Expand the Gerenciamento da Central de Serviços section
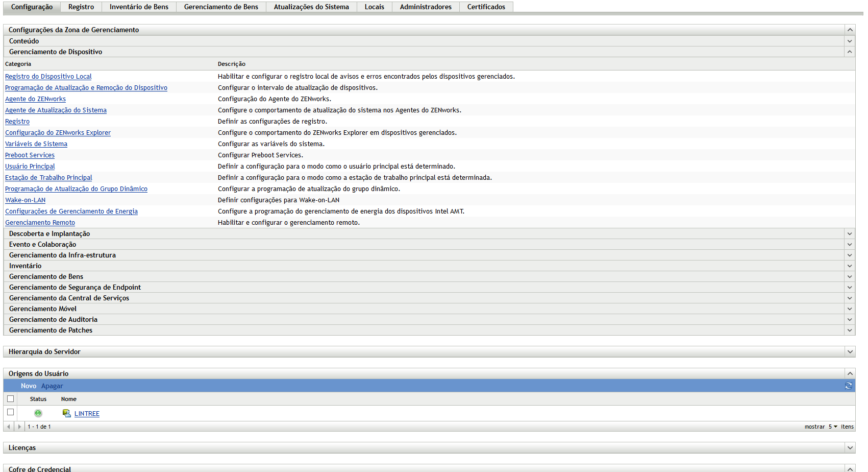 click(850, 298)
